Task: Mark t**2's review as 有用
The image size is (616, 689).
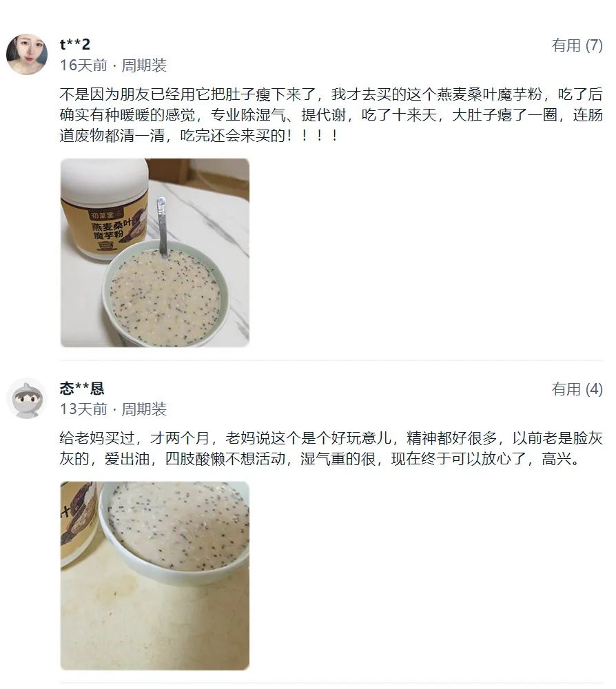Action: pyautogui.click(x=577, y=45)
